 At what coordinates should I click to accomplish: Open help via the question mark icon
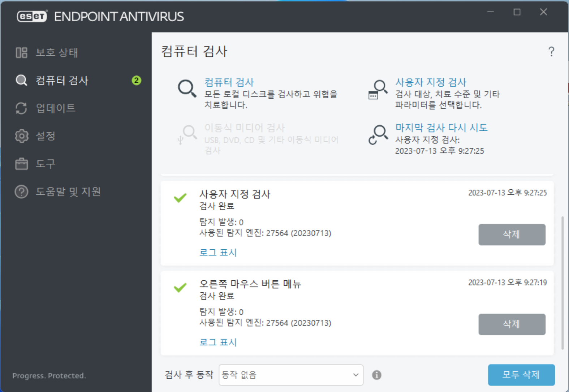point(551,51)
